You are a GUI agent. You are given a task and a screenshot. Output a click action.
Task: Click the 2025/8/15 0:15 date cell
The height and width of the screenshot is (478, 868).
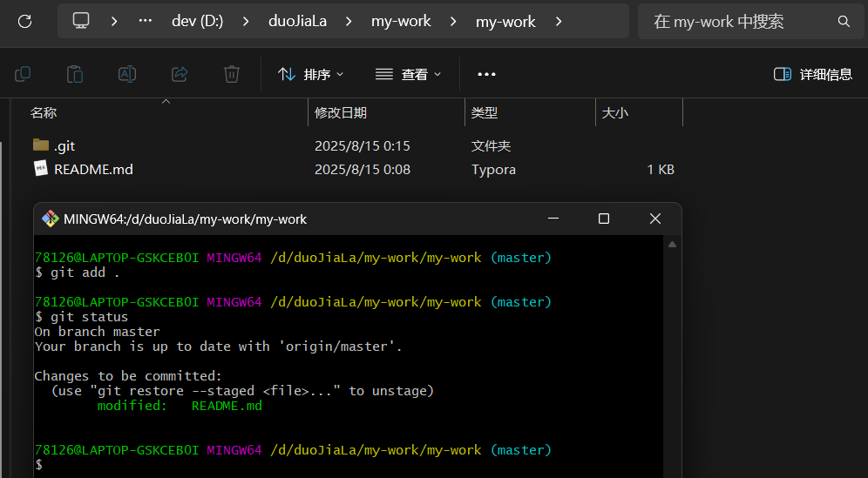362,146
